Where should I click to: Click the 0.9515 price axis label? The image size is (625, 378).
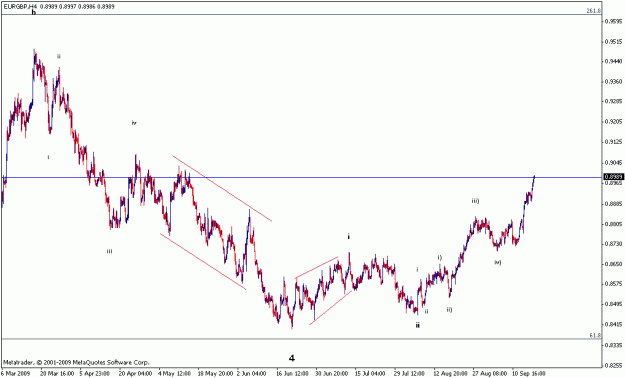point(613,41)
